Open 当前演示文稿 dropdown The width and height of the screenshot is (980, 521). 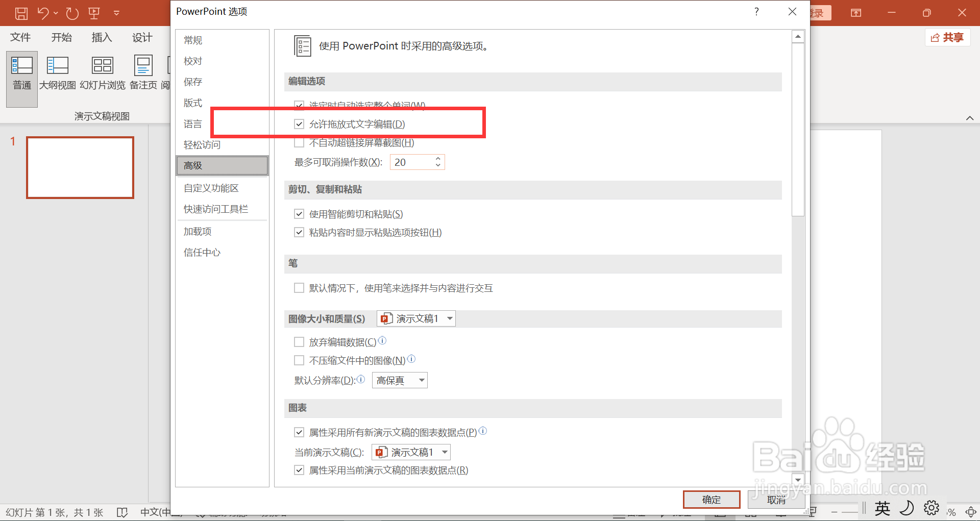coord(411,452)
